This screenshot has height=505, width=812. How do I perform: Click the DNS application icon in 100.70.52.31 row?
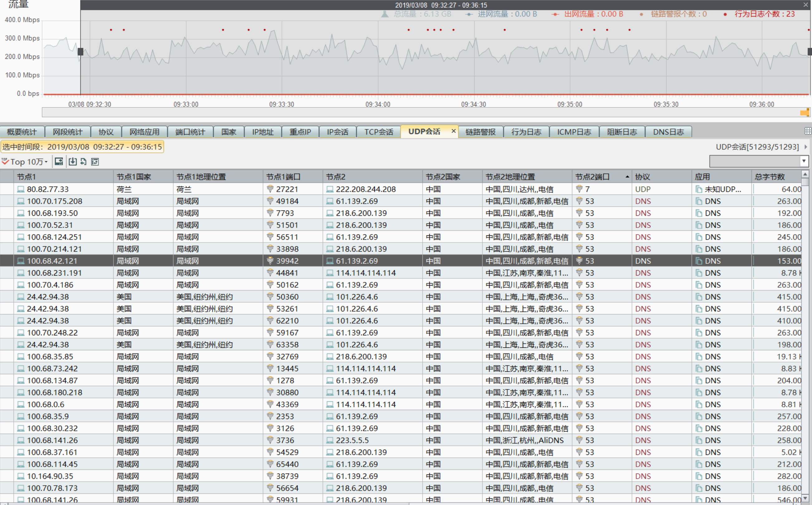point(699,225)
